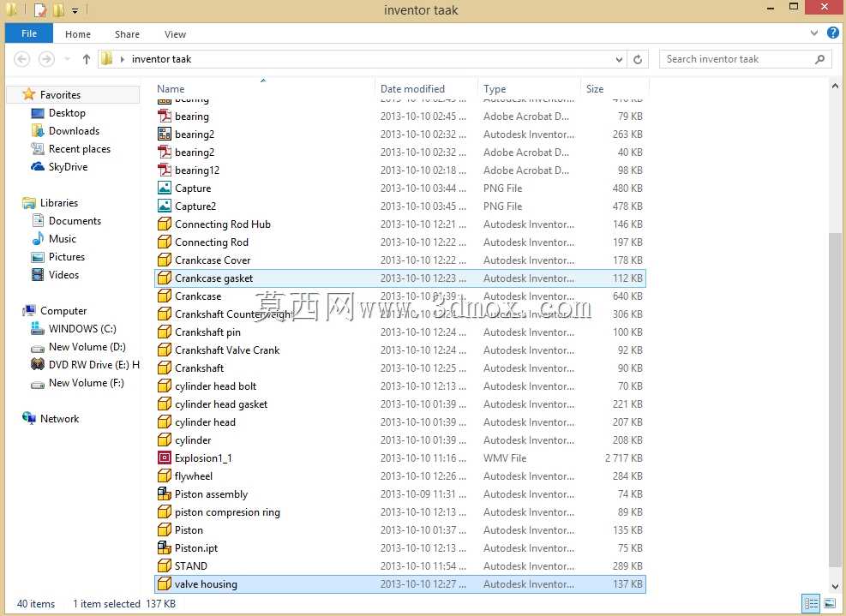Select the valve housing part icon
Viewport: 846px width, 616px height.
coord(164,583)
